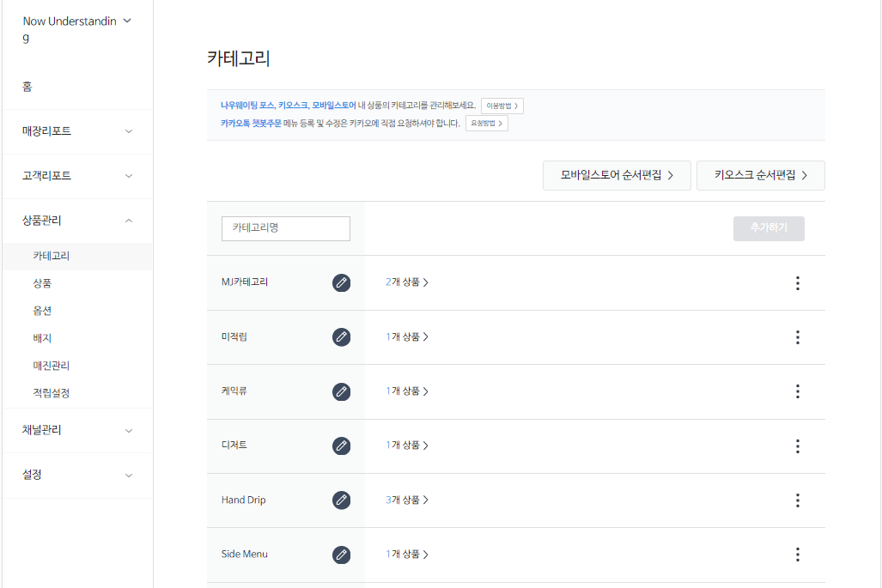View 1개 상품 in 케익류 category
This screenshot has width=882, height=588.
[x=407, y=391]
